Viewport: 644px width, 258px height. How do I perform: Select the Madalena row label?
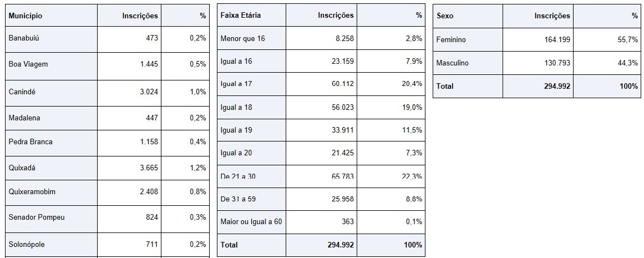coord(24,118)
